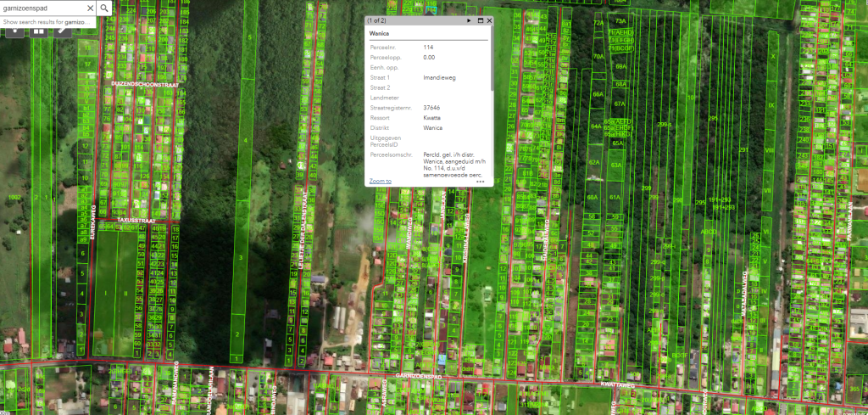Select the pencil tool below search
This screenshot has width=868, height=415.
63,31
